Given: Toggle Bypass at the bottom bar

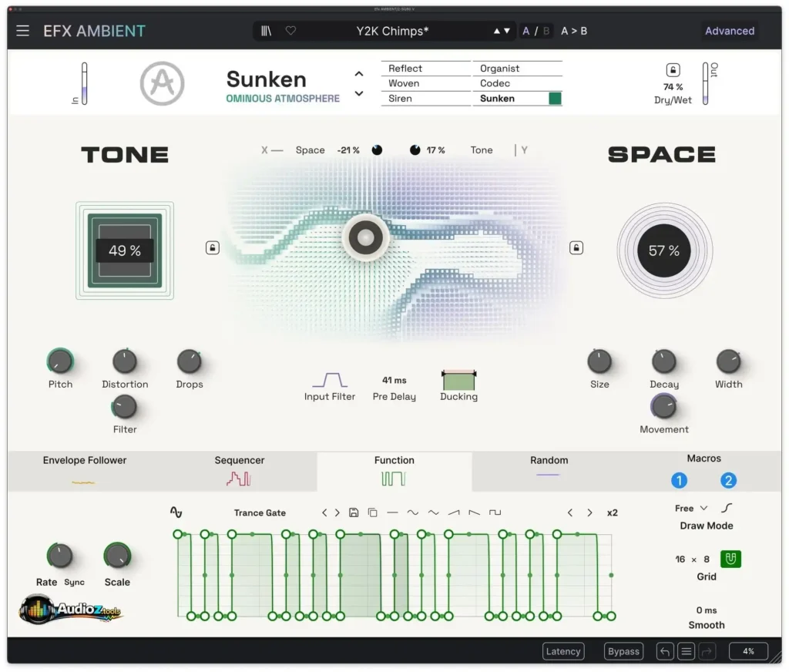Looking at the screenshot, I should pyautogui.click(x=623, y=651).
